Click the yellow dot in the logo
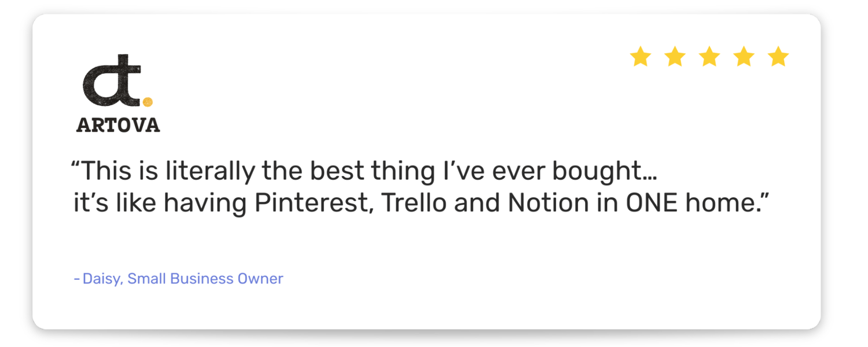 coord(148,102)
